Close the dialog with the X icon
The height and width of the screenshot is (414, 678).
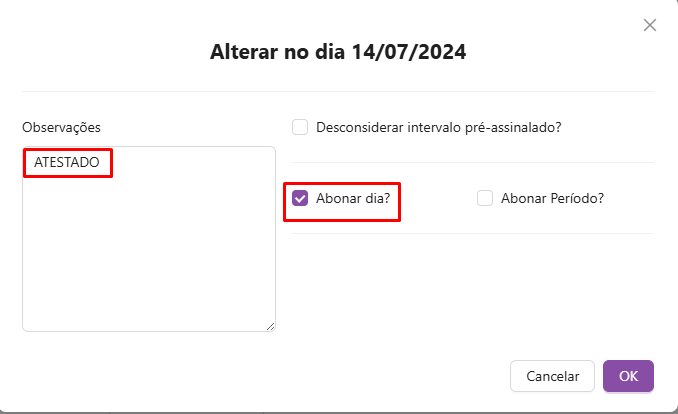650,25
